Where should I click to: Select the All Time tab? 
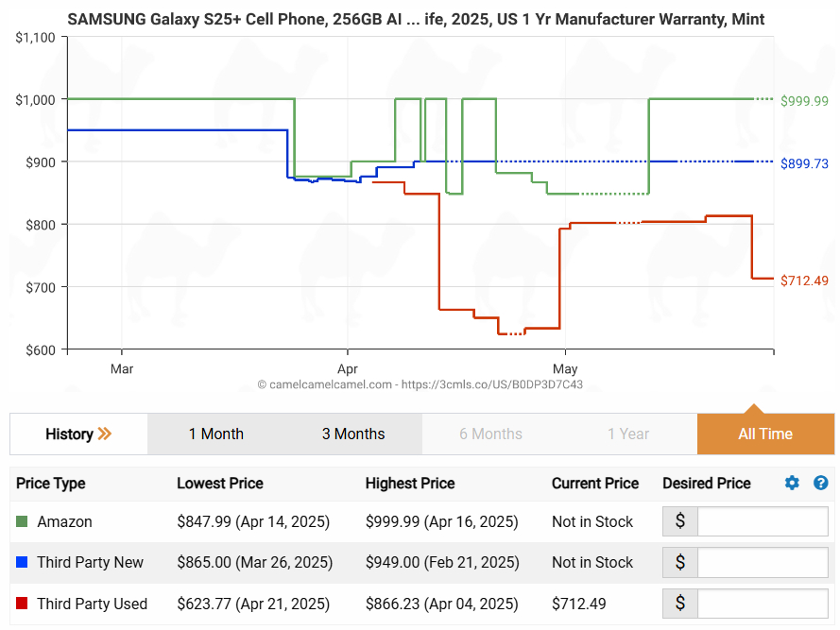[765, 434]
